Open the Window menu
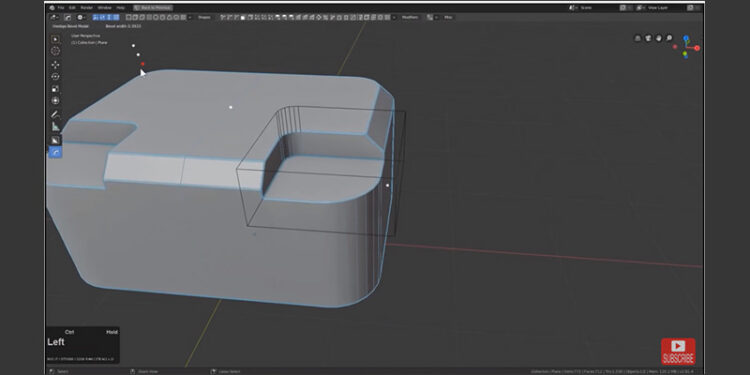Screen dimensions: 750x375 pyautogui.click(x=104, y=8)
